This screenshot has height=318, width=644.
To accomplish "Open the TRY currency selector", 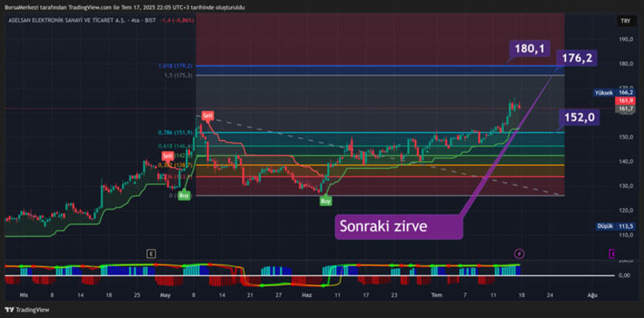I will point(625,21).
